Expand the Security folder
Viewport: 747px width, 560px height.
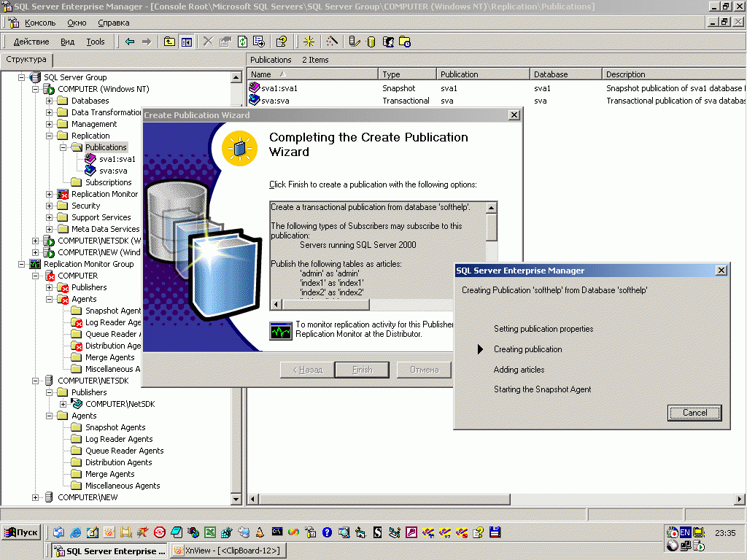click(x=49, y=206)
